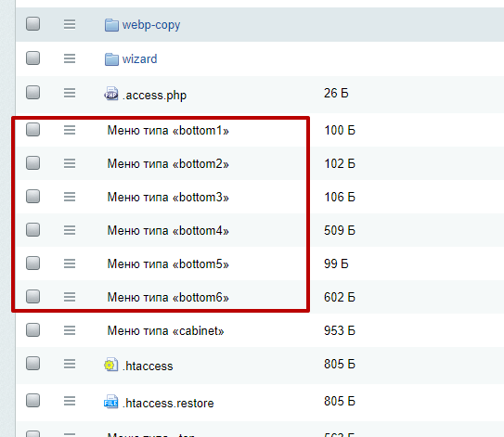Open row actions menu for .access.php
This screenshot has height=437, width=504.
[70, 93]
